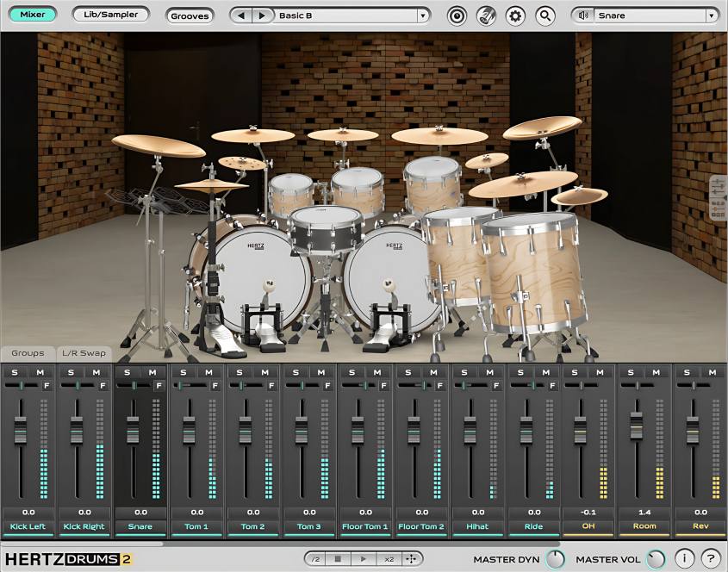Open the Grooves panel
The width and height of the screenshot is (728, 572).
pyautogui.click(x=190, y=16)
